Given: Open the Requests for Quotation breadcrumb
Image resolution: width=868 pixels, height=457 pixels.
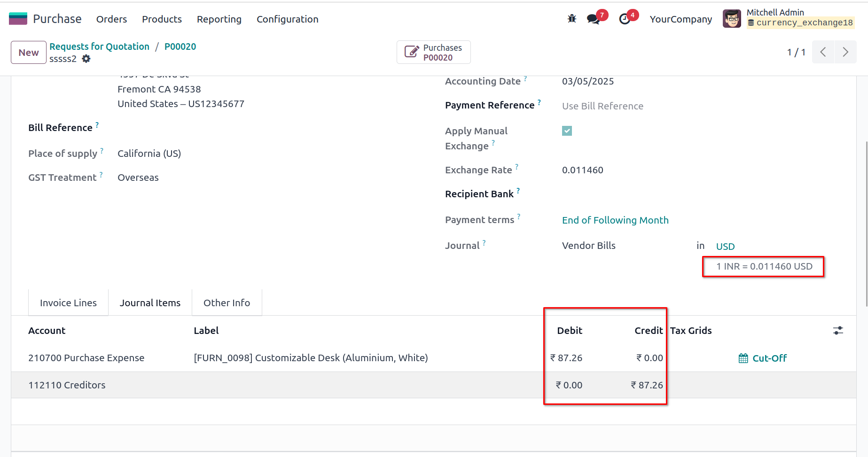Looking at the screenshot, I should (99, 46).
